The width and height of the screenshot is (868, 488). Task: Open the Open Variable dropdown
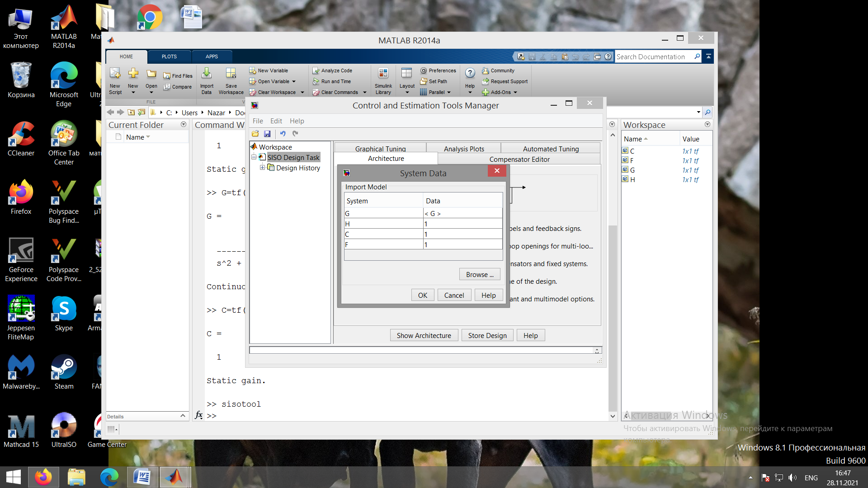(x=294, y=82)
